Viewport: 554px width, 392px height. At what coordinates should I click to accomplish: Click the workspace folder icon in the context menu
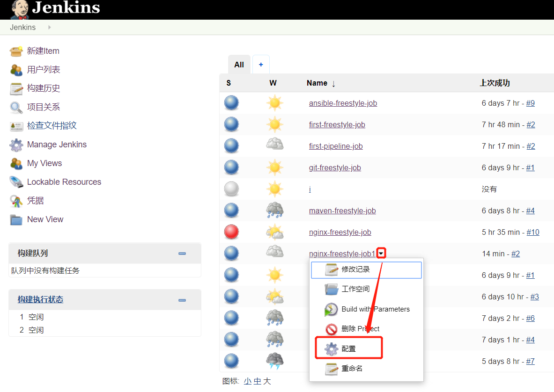point(332,290)
